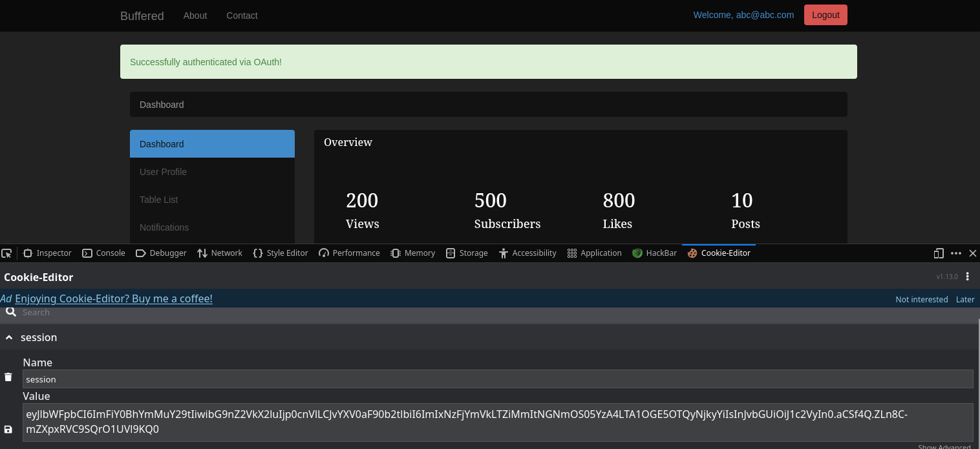Delete the session cookie with trash icon
The width and height of the screenshot is (980, 449).
coord(8,377)
